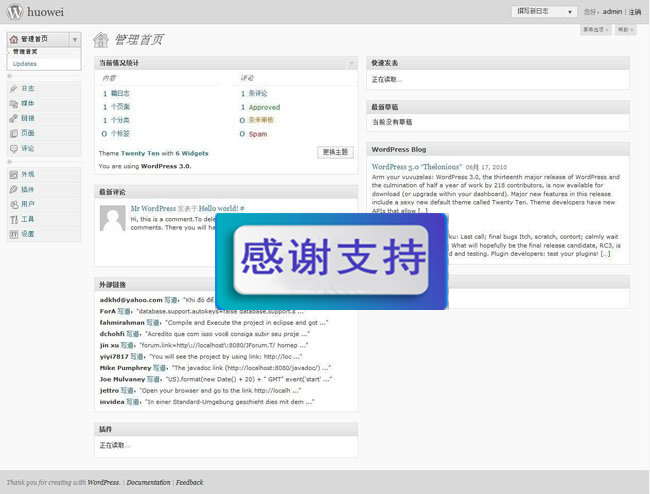Open the 1 篇日志 posts count link
The image size is (650, 494).
pyautogui.click(x=116, y=94)
